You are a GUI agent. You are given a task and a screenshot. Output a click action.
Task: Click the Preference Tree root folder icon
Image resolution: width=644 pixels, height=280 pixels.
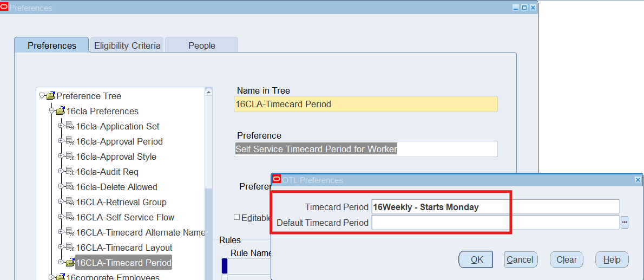[50, 96]
